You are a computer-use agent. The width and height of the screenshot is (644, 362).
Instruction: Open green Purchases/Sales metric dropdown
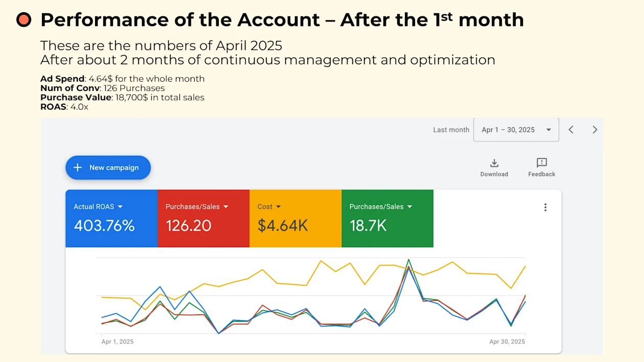(409, 207)
